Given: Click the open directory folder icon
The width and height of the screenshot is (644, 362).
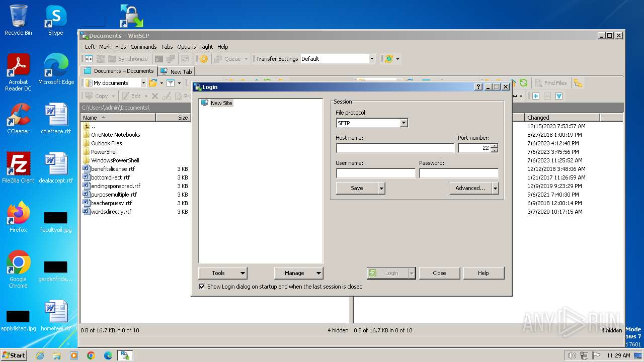Looking at the screenshot, I should pos(153,83).
